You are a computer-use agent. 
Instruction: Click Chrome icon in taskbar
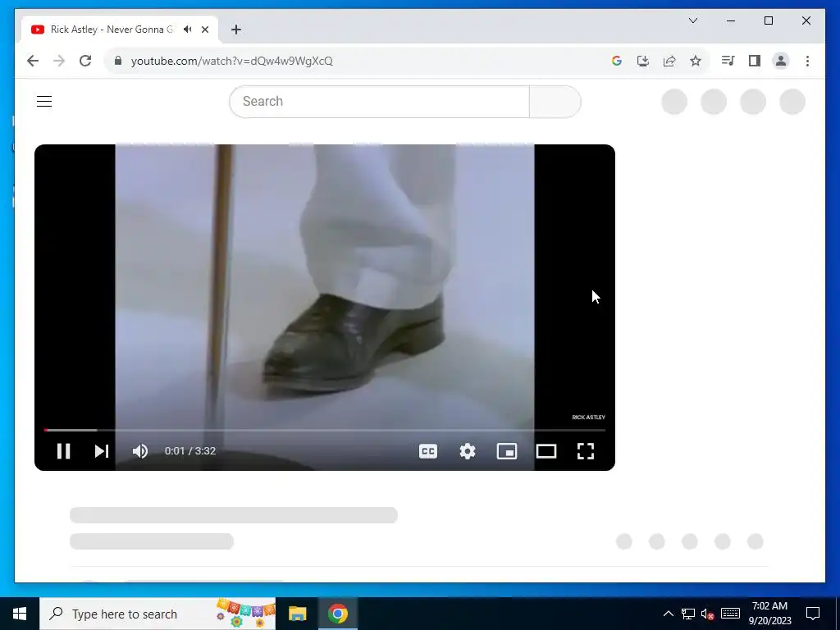[x=337, y=614]
